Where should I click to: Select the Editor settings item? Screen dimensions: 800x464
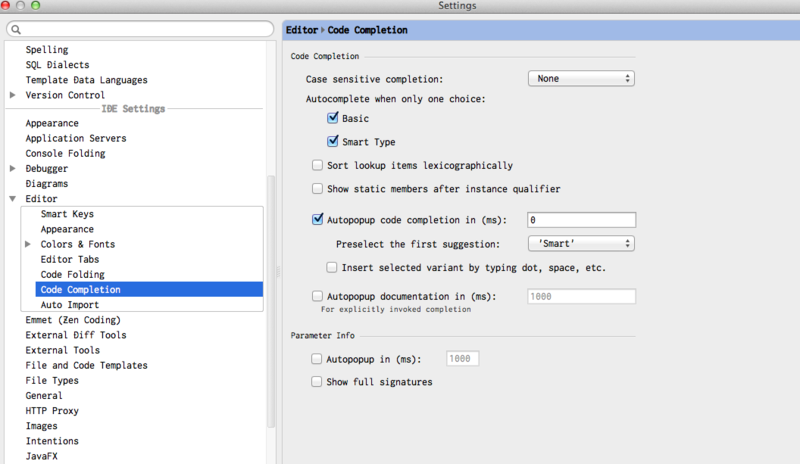point(41,199)
